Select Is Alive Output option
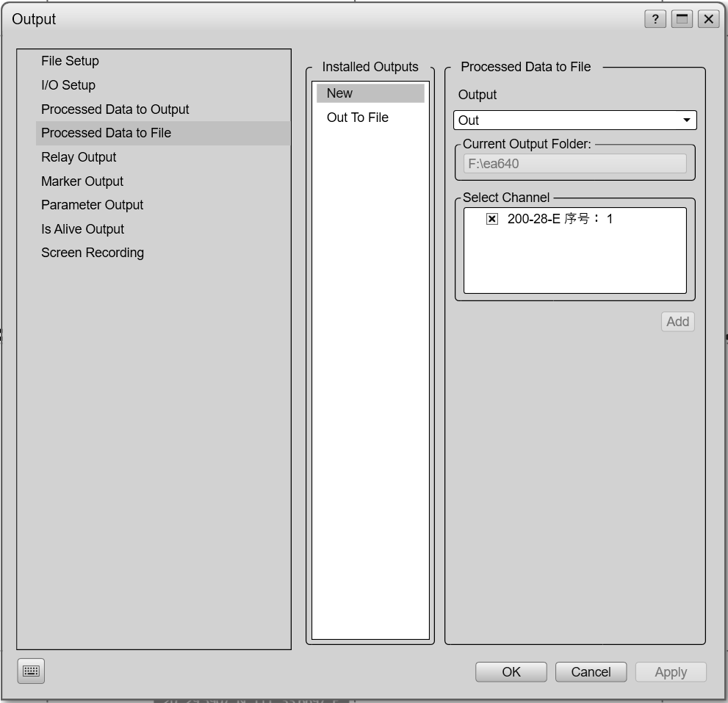Image resolution: width=728 pixels, height=703 pixels. [82, 229]
